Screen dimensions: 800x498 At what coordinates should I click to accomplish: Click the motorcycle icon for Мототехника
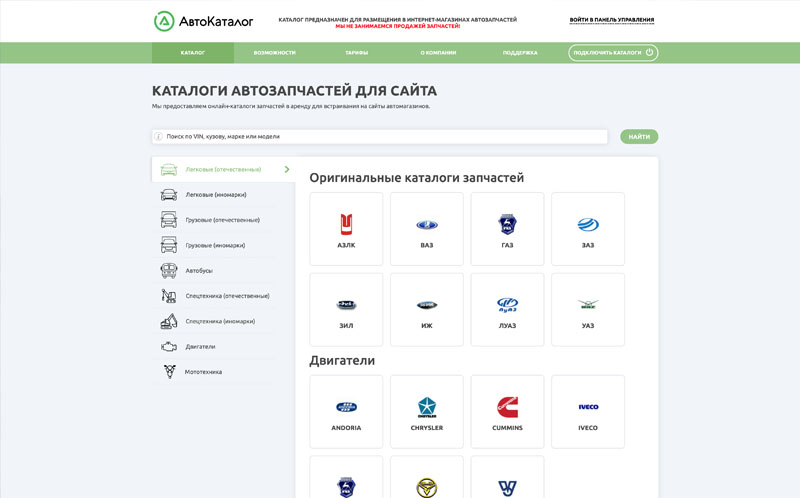169,371
